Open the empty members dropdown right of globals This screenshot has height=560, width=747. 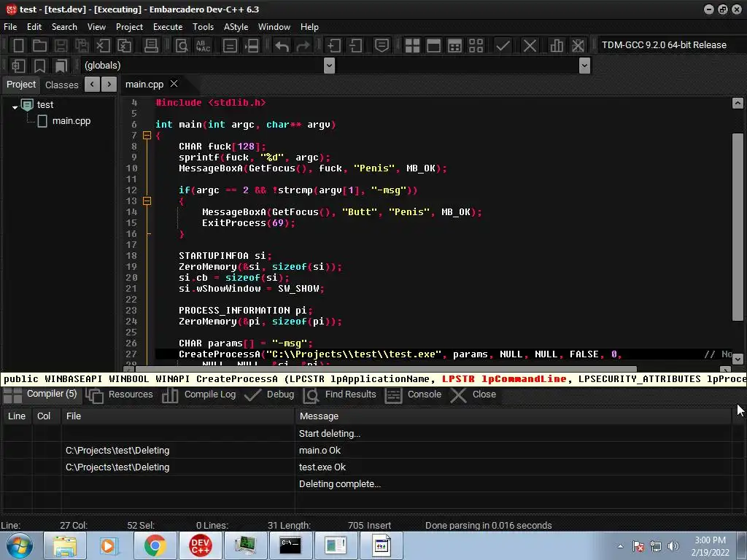coord(584,66)
